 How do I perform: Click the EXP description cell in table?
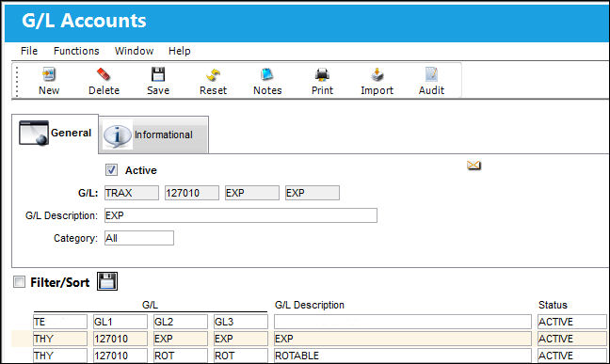(x=403, y=339)
